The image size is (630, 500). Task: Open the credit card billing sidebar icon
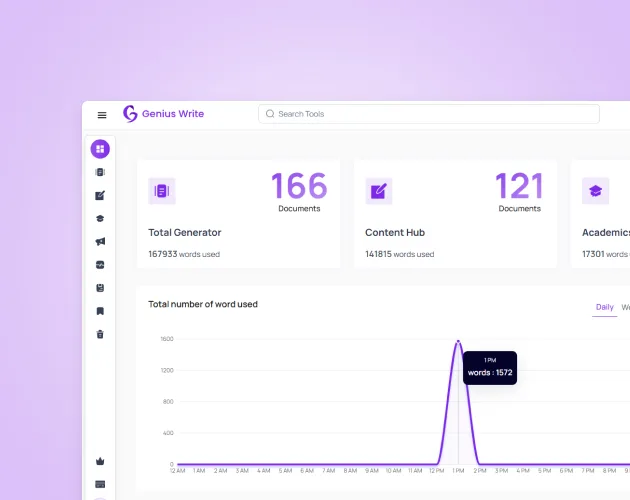[x=100, y=484]
